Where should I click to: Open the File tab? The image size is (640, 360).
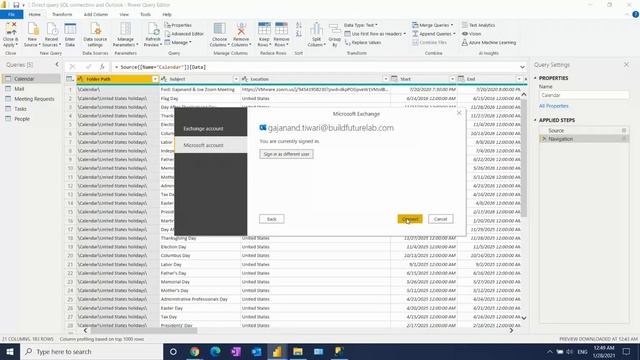click(11, 14)
